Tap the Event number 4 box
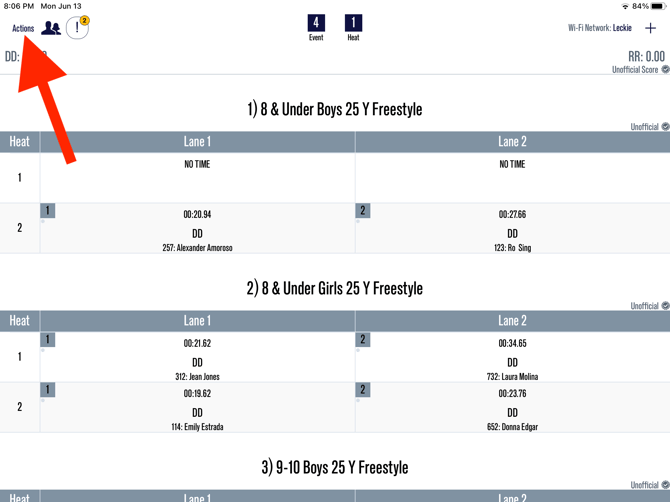 tap(316, 23)
